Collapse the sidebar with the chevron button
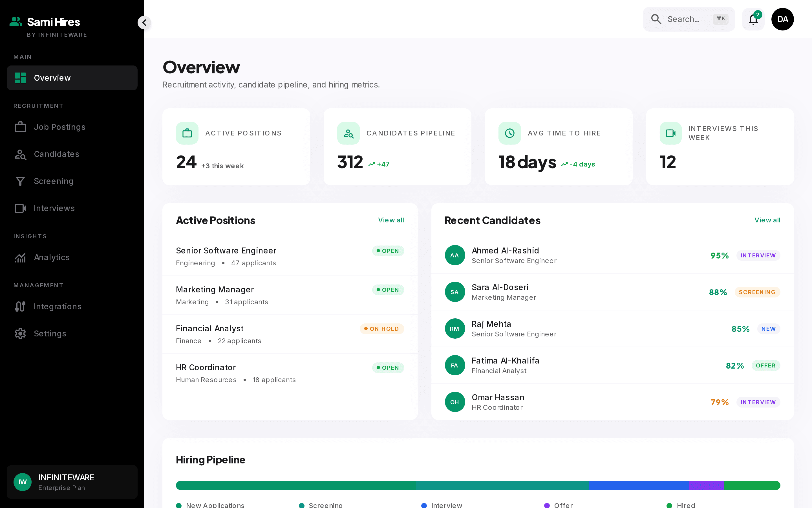The height and width of the screenshot is (508, 812). [144, 23]
